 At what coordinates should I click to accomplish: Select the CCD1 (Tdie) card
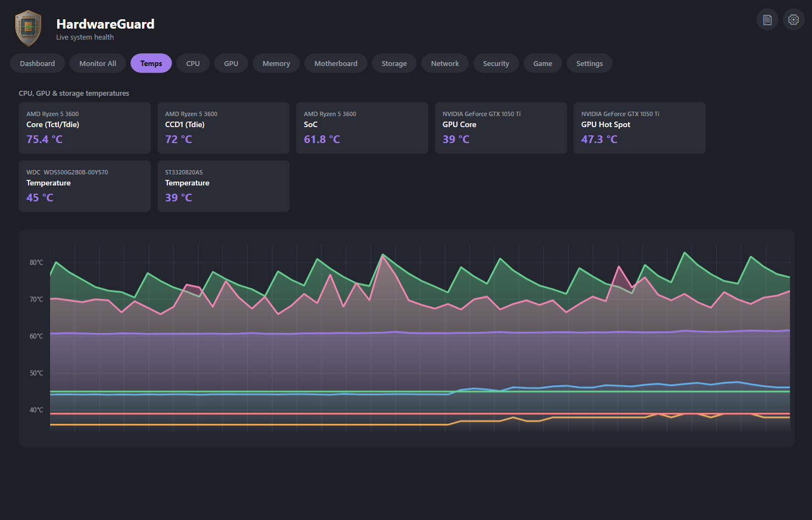[224, 128]
